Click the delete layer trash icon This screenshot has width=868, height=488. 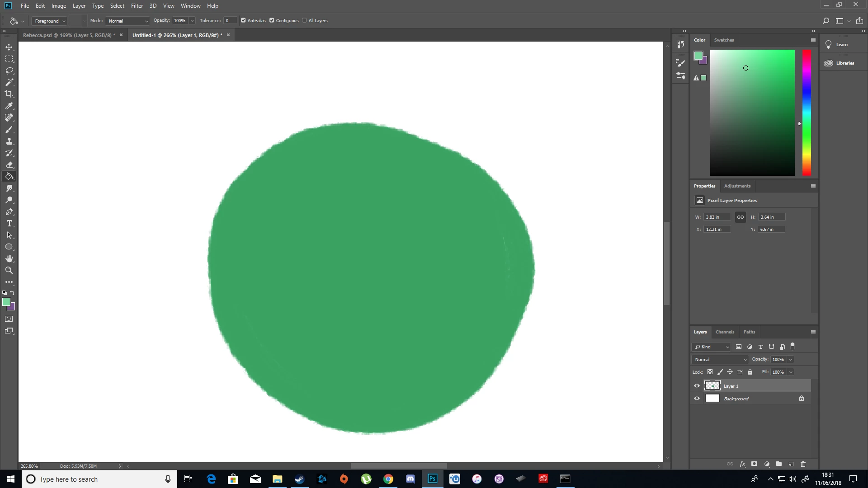(x=803, y=464)
